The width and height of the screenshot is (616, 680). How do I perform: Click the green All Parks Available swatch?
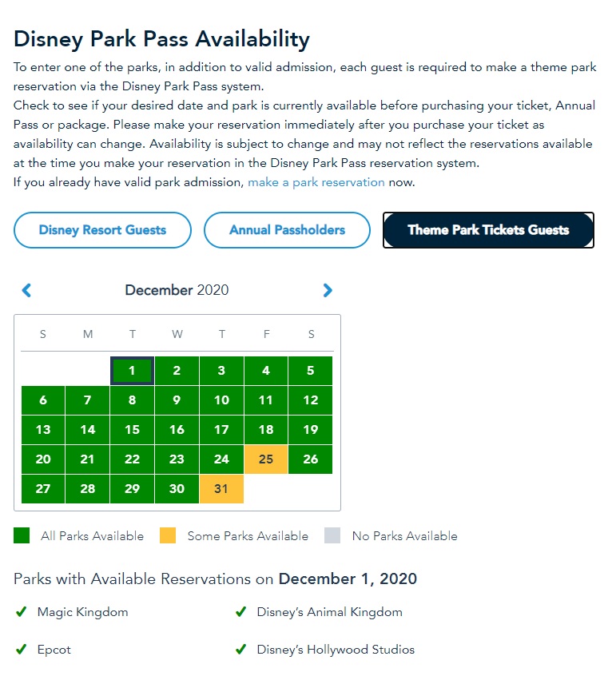22,536
